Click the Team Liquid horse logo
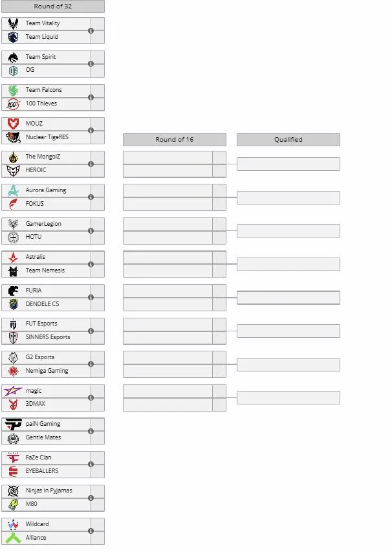 (x=13, y=37)
